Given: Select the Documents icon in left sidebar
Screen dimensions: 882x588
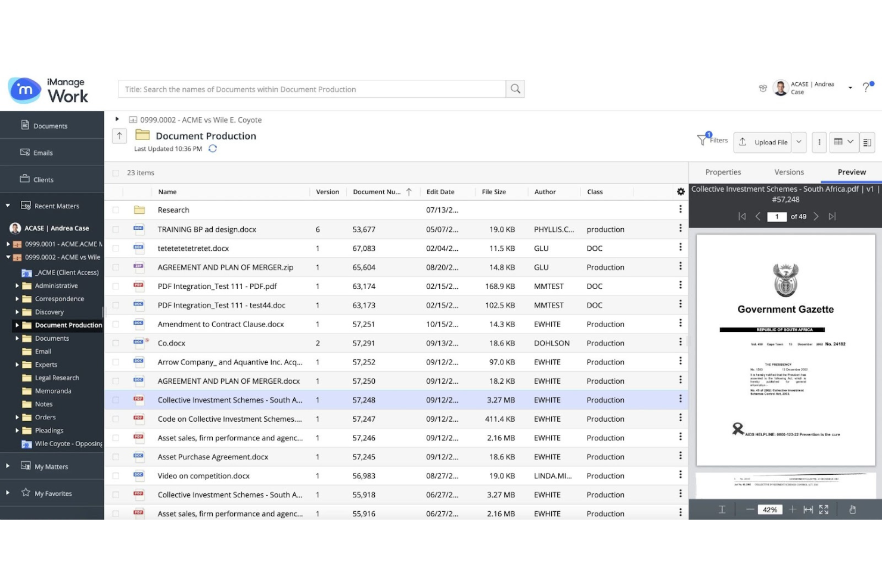Looking at the screenshot, I should click(x=24, y=126).
